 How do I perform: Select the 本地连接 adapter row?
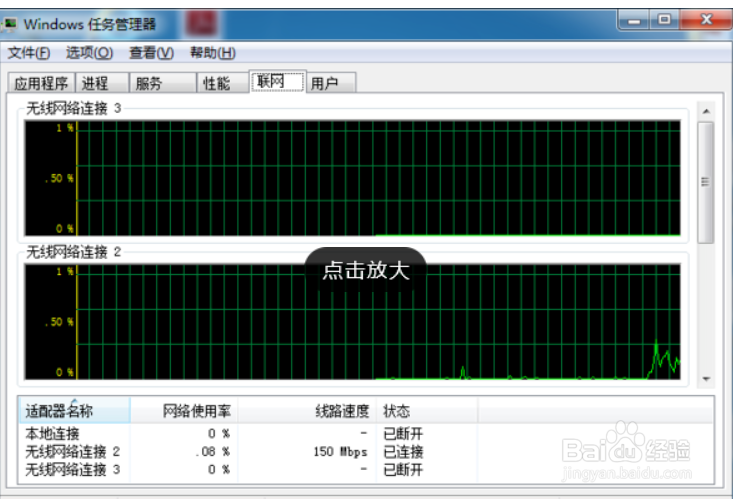[x=366, y=434]
